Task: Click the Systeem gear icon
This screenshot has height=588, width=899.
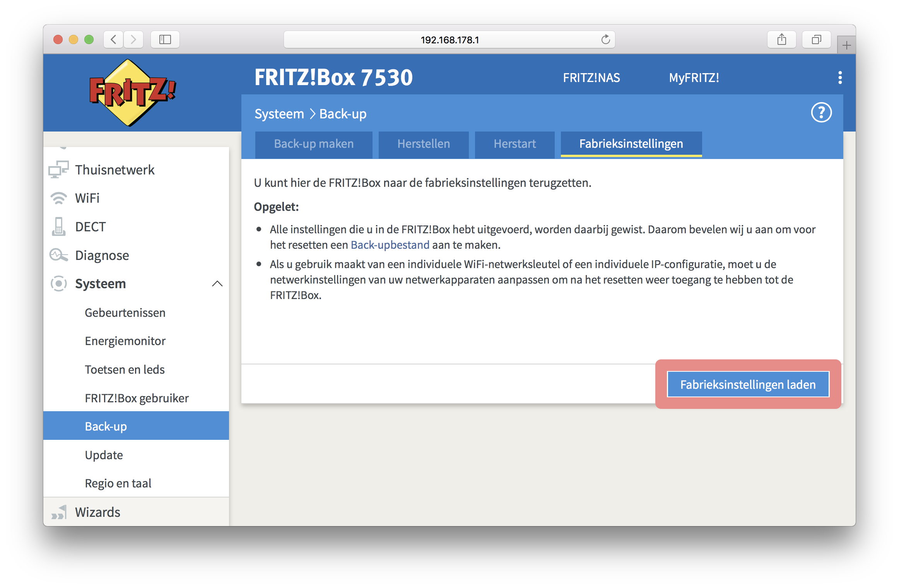Action: [58, 284]
